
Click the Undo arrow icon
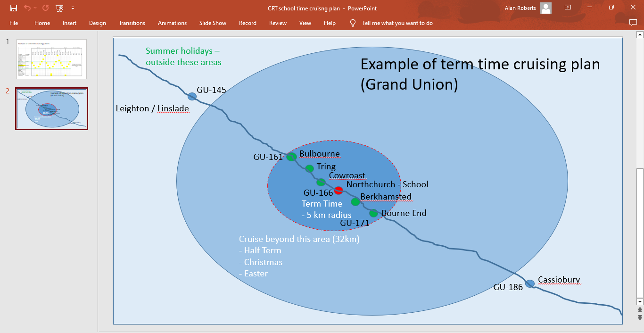(27, 8)
